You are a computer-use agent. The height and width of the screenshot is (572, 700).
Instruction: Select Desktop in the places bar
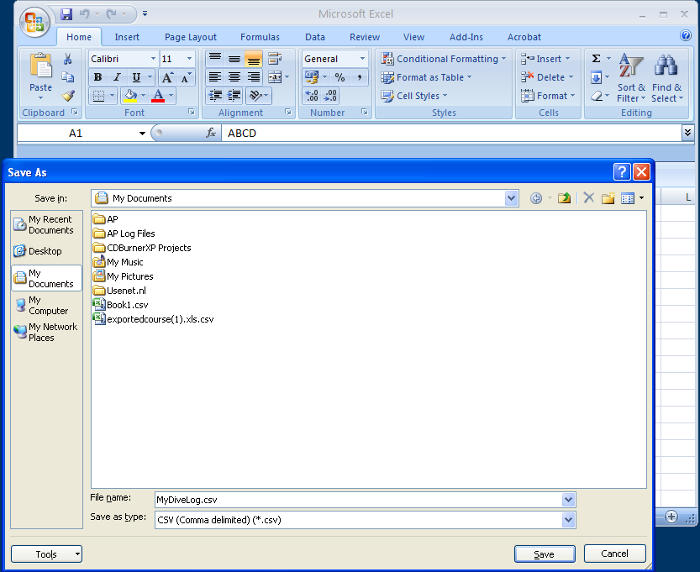[x=45, y=251]
